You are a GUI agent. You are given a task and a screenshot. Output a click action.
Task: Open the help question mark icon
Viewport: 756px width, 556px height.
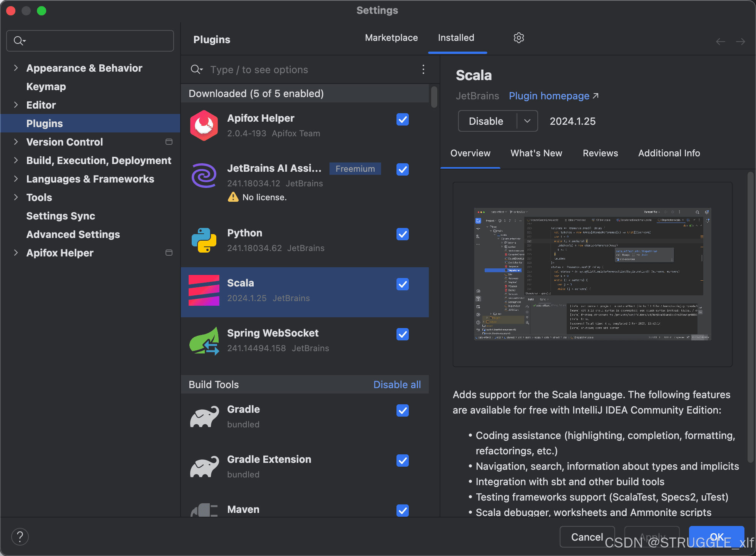coord(20,537)
